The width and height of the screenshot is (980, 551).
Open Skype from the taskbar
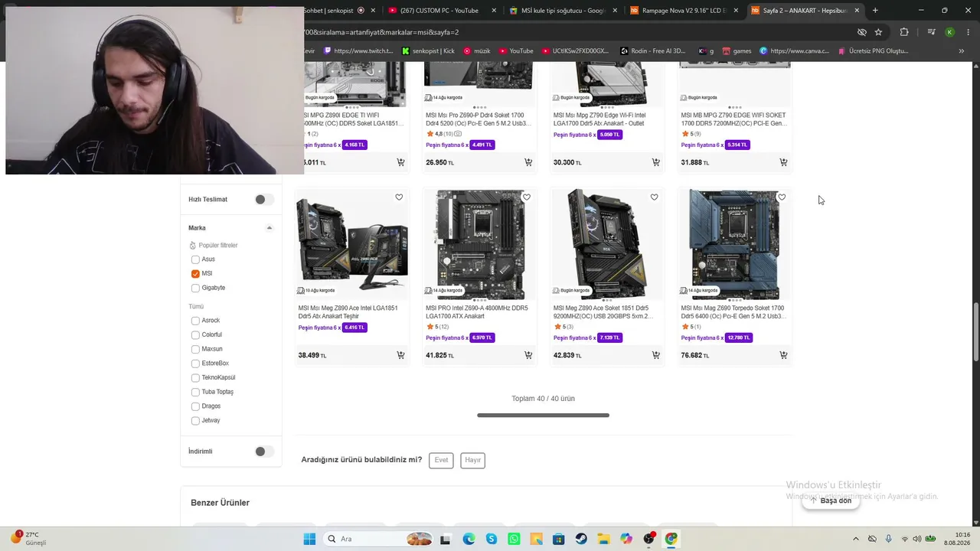492,539
